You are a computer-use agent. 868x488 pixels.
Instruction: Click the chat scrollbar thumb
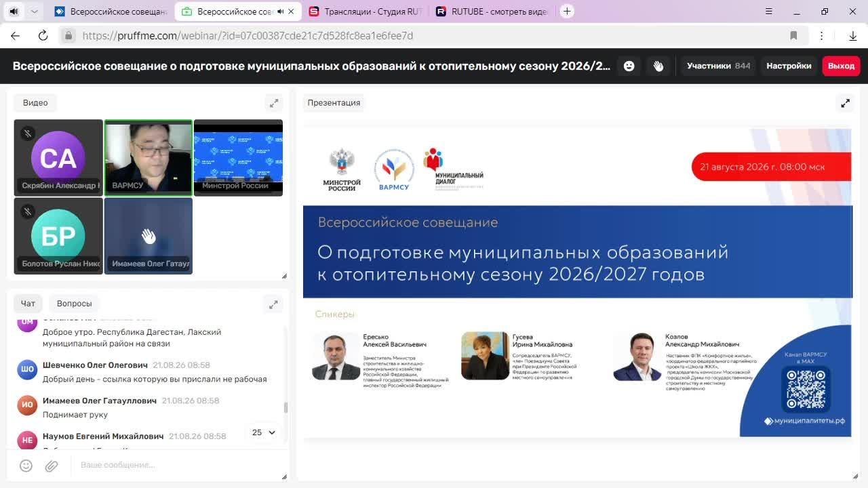[285, 407]
